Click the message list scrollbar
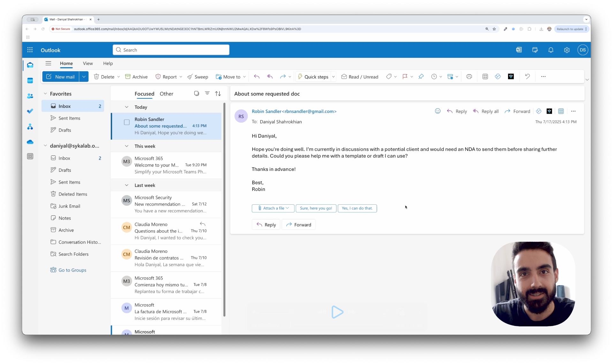This screenshot has height=364, width=613. (x=224, y=209)
